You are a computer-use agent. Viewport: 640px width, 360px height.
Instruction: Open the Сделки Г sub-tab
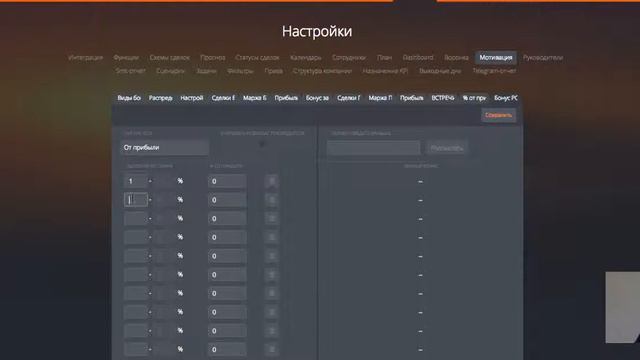[349, 98]
